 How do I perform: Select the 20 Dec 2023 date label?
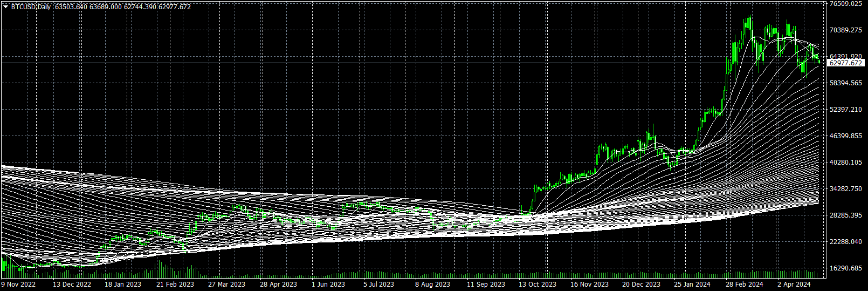pyautogui.click(x=641, y=285)
